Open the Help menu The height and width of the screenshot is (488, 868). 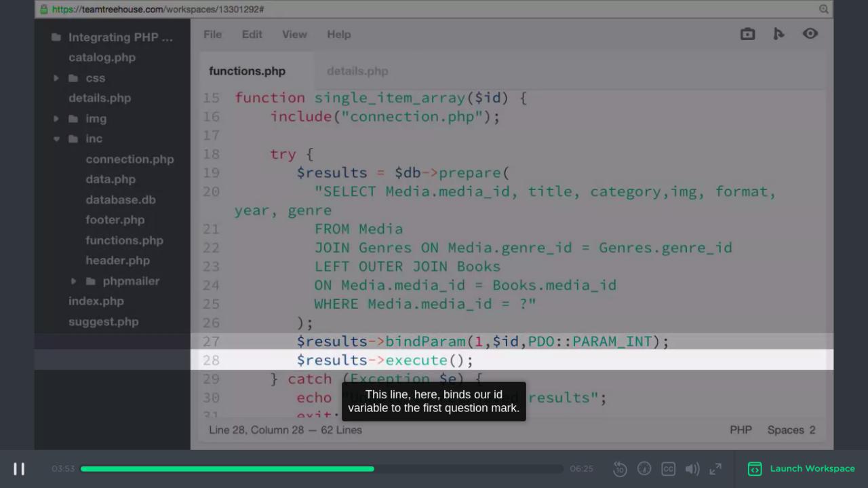click(x=339, y=35)
